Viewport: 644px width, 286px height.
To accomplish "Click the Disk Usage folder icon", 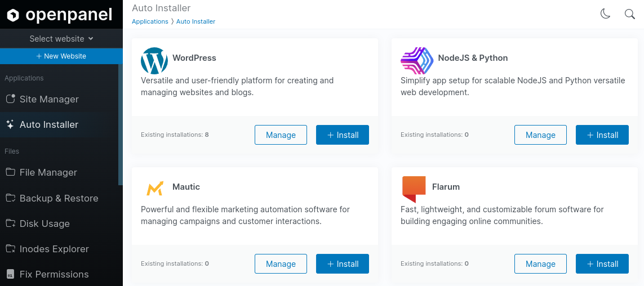I will [10, 223].
